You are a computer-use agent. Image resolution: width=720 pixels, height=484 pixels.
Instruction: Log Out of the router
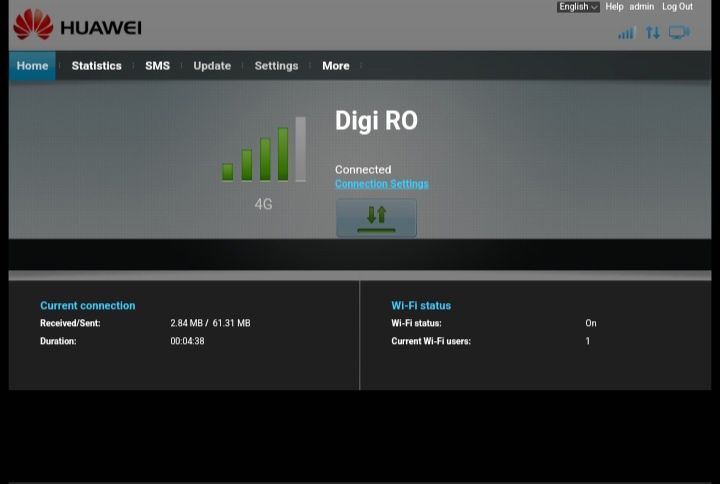(x=677, y=6)
